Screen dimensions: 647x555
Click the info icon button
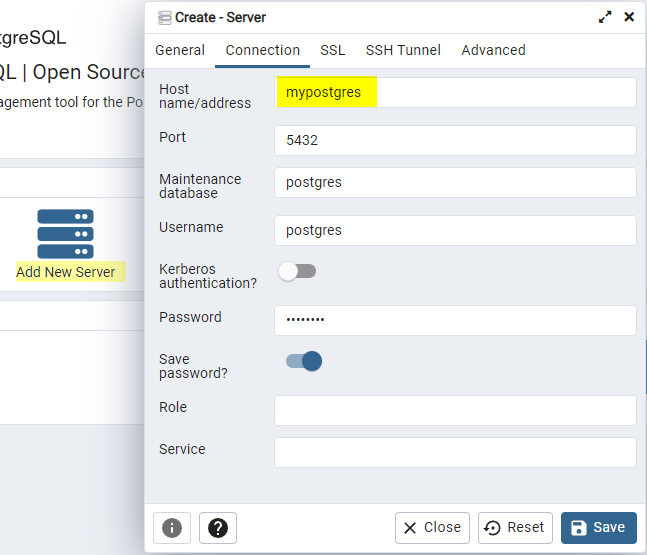tap(172, 528)
